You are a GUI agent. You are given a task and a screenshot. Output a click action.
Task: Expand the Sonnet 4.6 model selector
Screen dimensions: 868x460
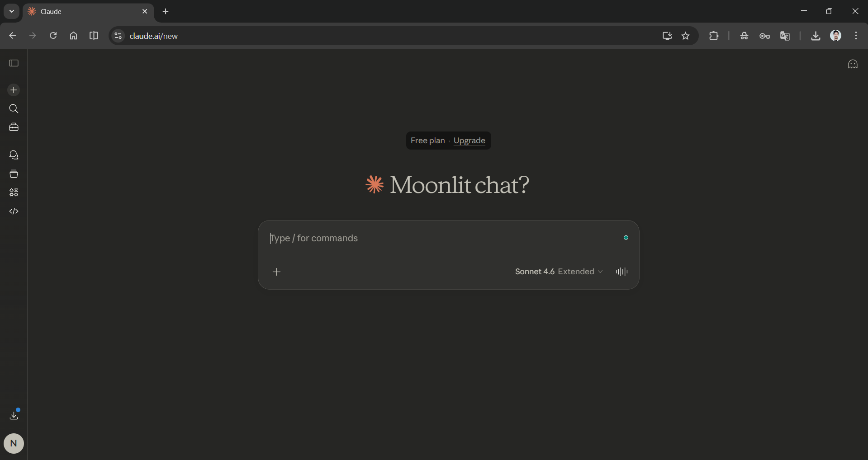pos(559,272)
